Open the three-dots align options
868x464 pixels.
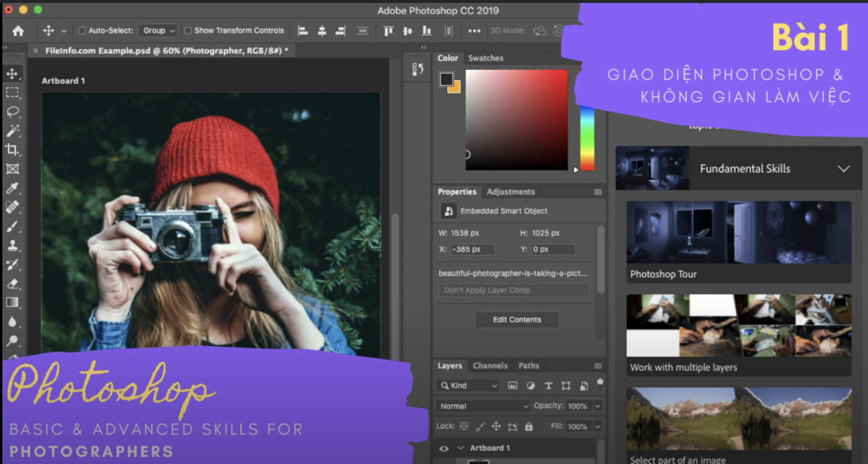tap(474, 31)
